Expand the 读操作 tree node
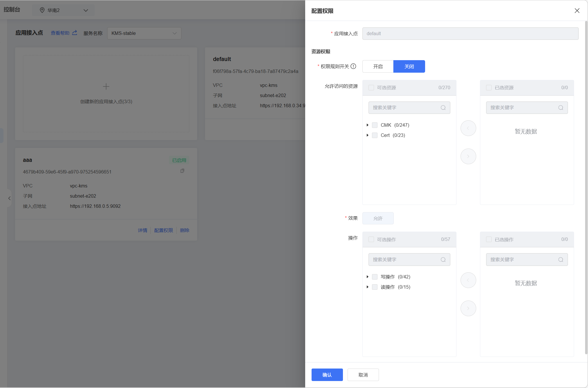This screenshot has height=388, width=588. [x=368, y=287]
